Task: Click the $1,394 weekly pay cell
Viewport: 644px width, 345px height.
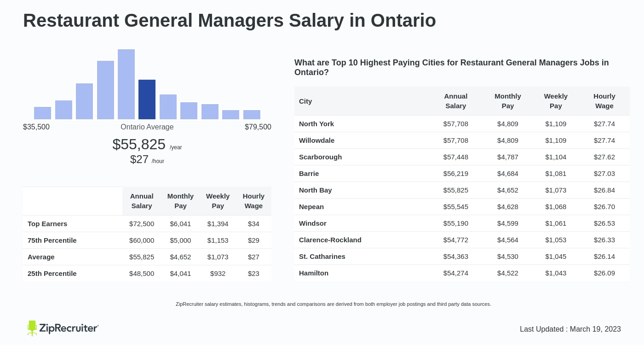Action: coord(218,224)
